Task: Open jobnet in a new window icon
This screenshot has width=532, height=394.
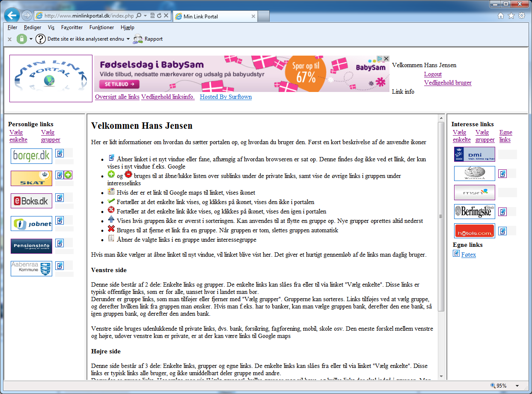Action: (59, 220)
